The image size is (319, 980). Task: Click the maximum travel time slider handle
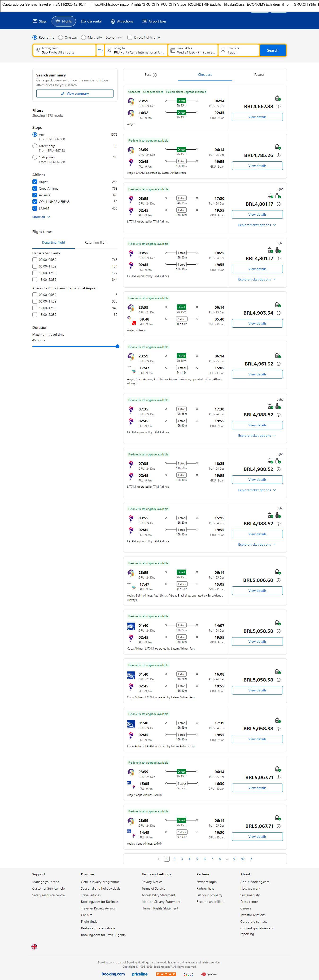pyautogui.click(x=118, y=346)
